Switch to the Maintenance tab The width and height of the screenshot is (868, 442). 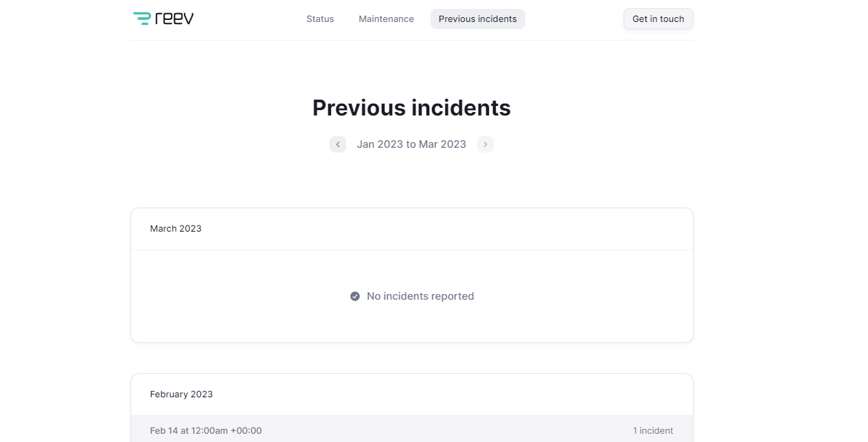pyautogui.click(x=386, y=19)
